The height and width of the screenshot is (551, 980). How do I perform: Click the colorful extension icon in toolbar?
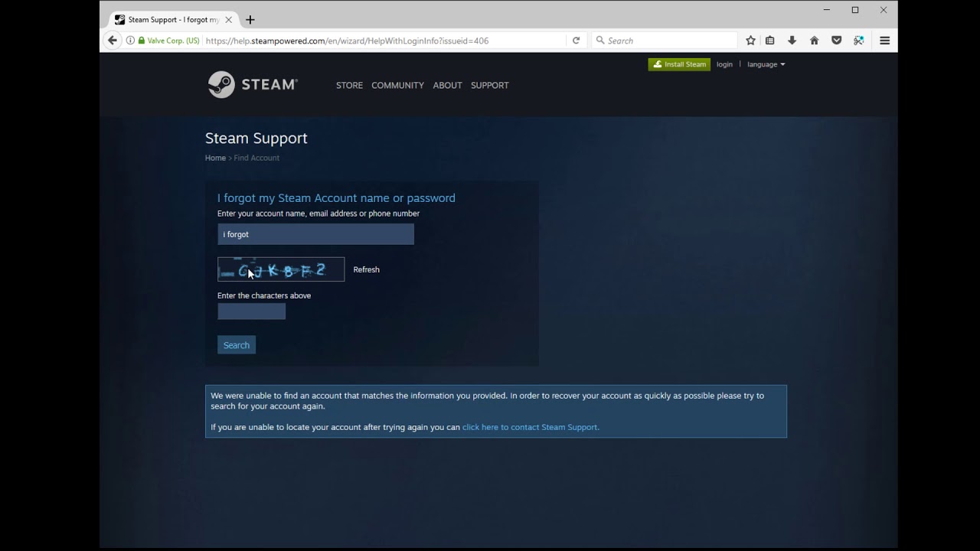point(858,41)
